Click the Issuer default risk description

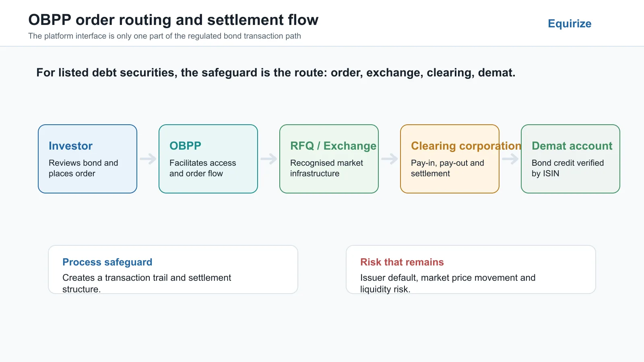[x=448, y=283]
